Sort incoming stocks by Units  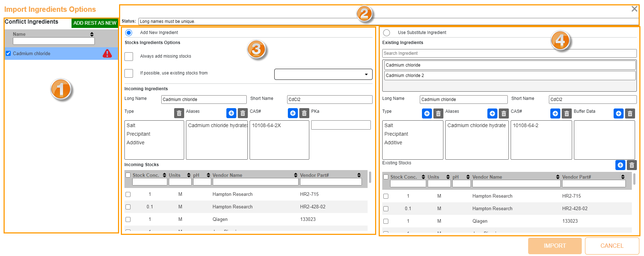(189, 175)
